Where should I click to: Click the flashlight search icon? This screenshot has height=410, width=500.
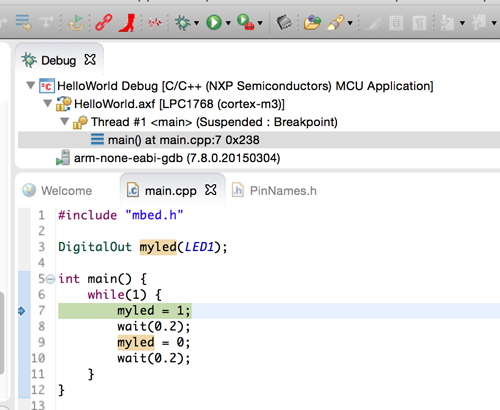[336, 23]
